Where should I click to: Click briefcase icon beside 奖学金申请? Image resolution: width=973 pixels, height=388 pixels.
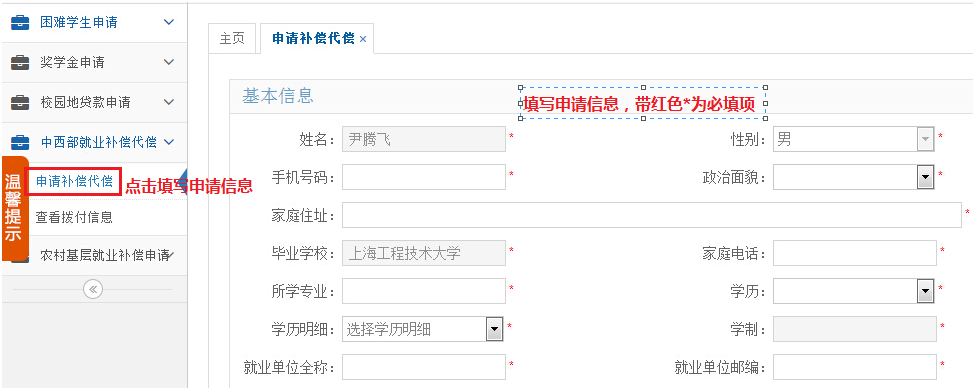point(20,63)
